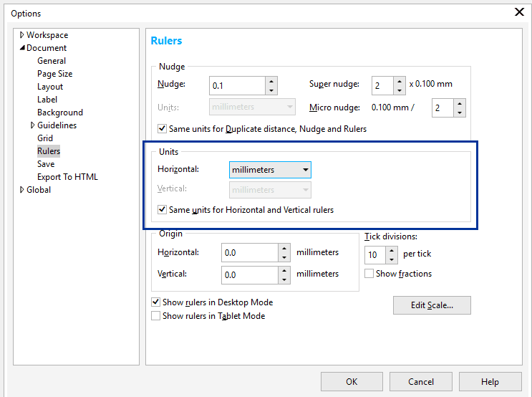Increase Origin Horizontal value with up arrow
Viewport: 532px width, 397px height.
coord(284,249)
